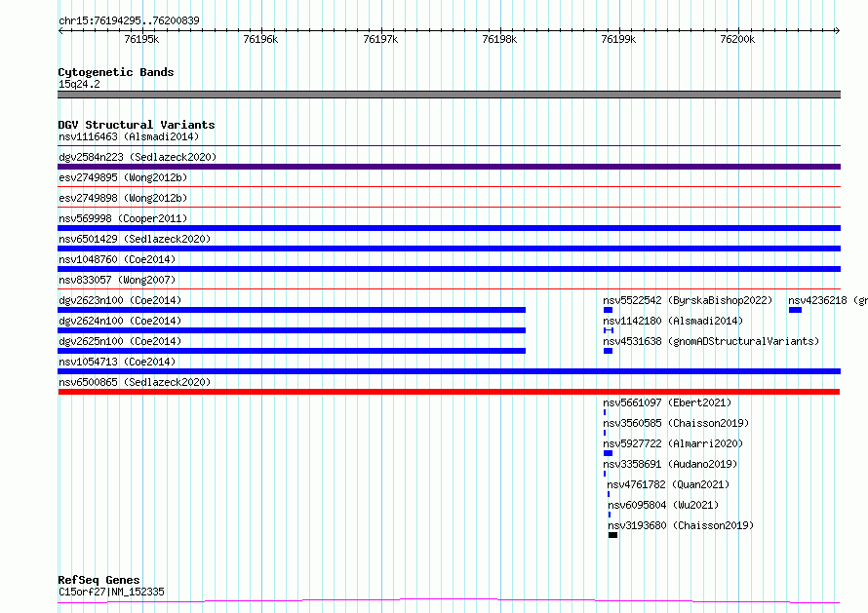Open the nsv6501429 (Sedlazeck2020) label
The width and height of the screenshot is (868, 613).
point(135,239)
